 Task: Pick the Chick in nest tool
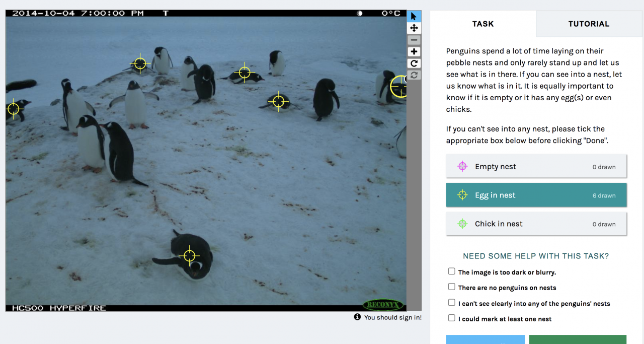tap(536, 224)
